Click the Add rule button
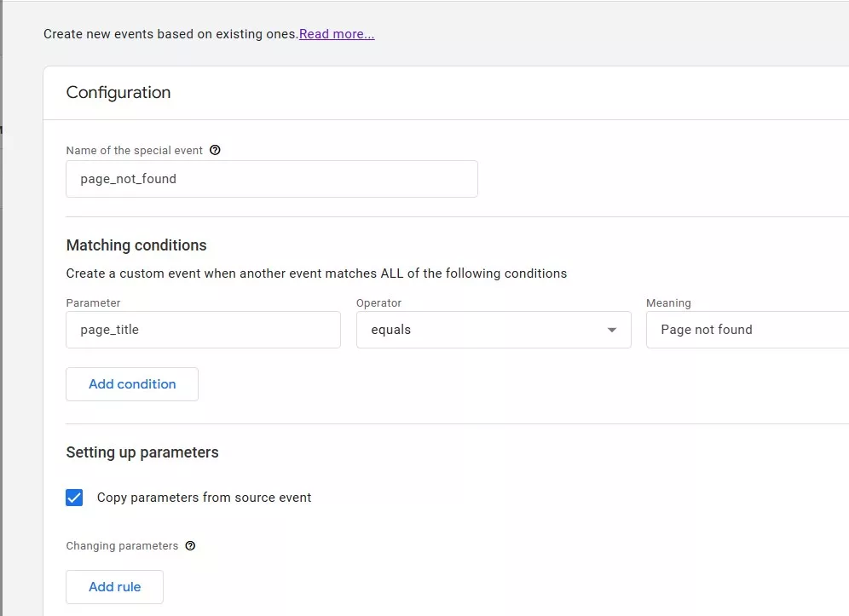 tap(115, 587)
